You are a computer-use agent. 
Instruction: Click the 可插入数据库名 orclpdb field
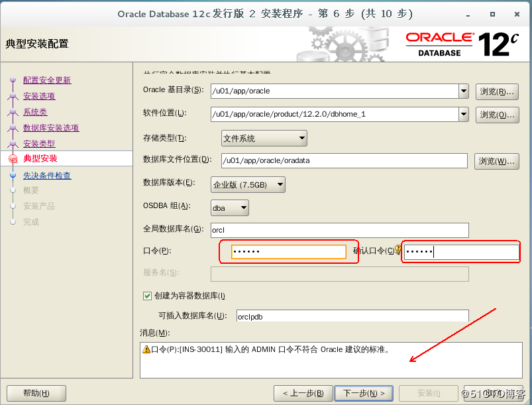coord(352,316)
